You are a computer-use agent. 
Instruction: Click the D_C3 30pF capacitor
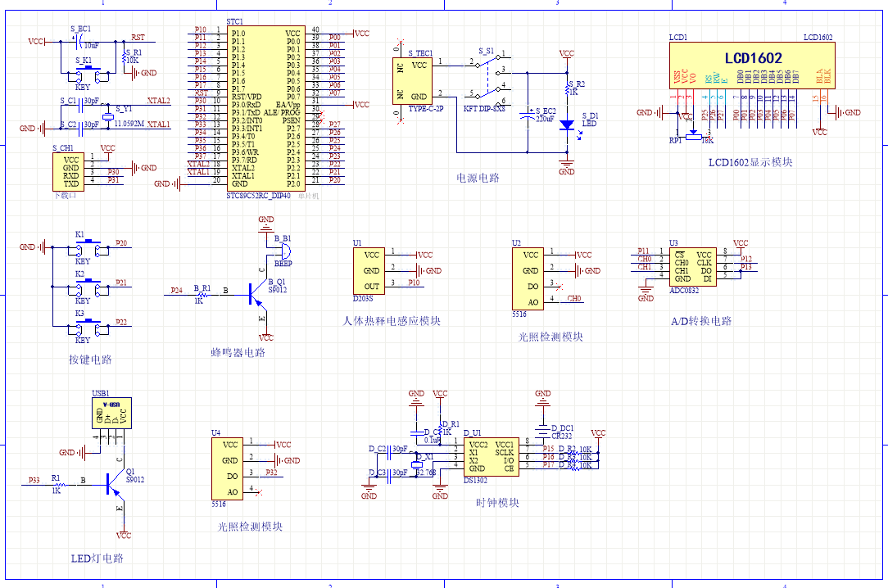[x=390, y=477]
